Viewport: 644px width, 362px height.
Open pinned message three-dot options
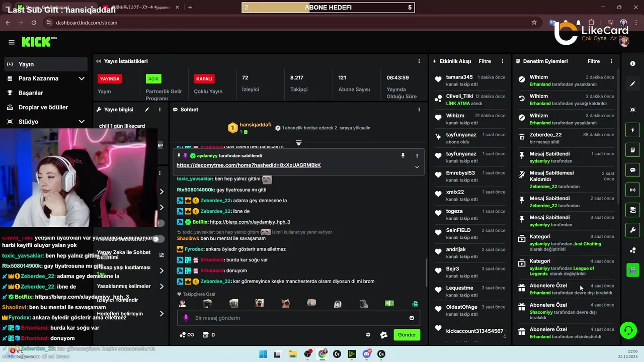(417, 156)
